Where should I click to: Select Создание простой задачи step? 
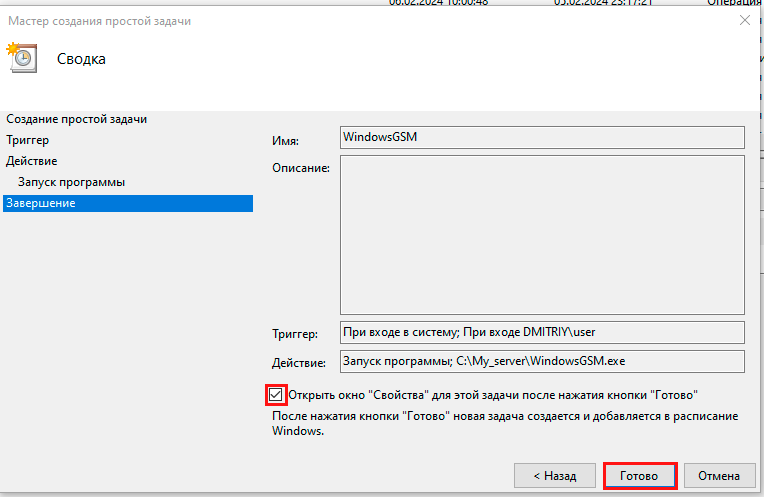click(x=76, y=119)
